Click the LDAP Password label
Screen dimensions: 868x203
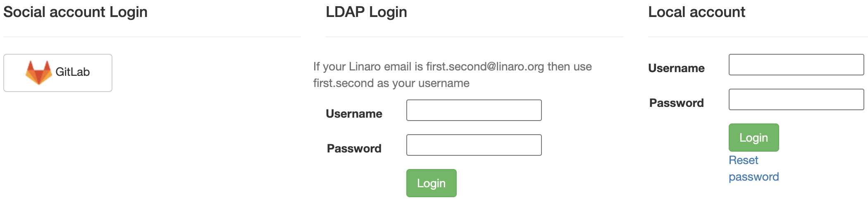pos(354,148)
